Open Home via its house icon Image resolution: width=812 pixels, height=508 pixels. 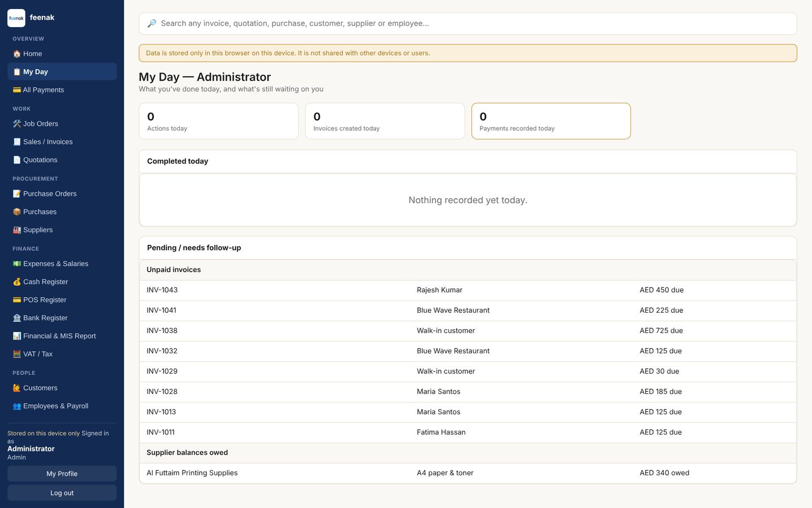[17, 54]
